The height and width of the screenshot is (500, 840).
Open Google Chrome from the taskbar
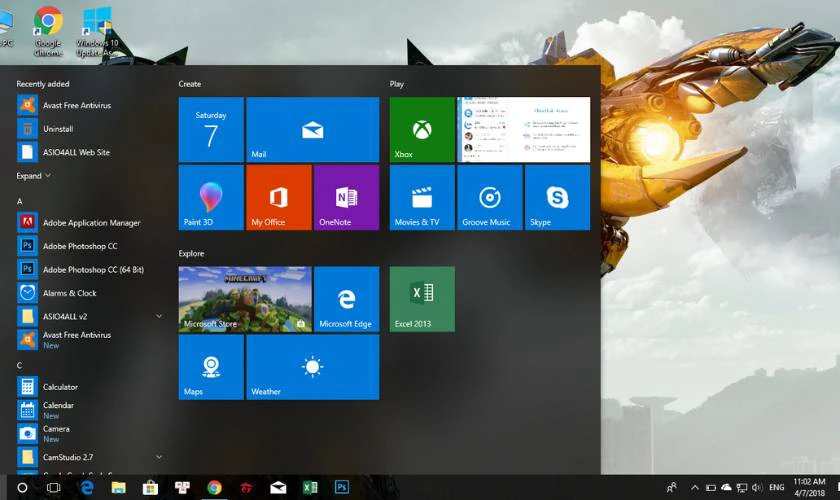214,488
